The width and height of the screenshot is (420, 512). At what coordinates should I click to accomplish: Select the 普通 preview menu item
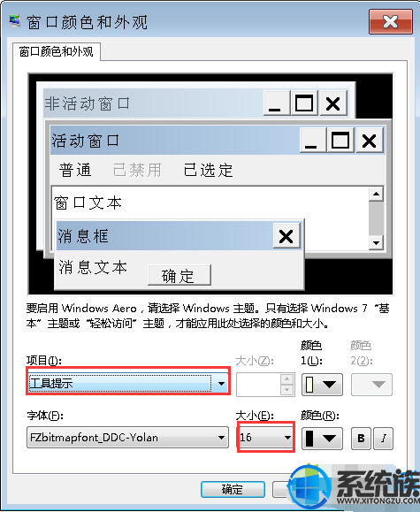point(75,170)
